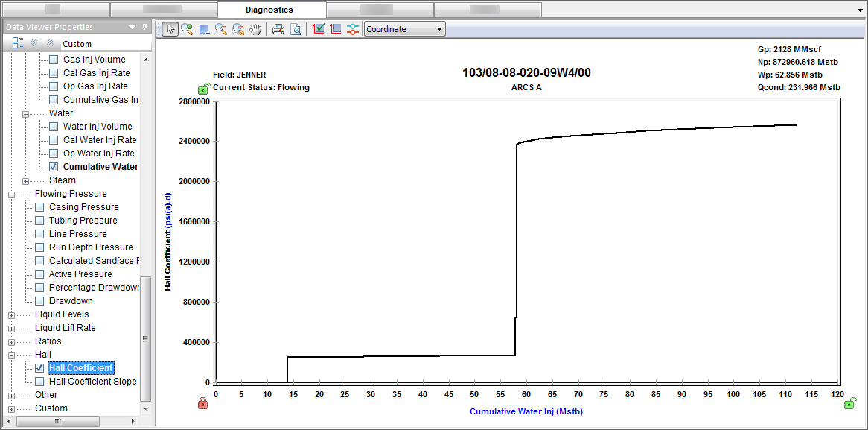Print the plot with printer icon

[x=278, y=29]
